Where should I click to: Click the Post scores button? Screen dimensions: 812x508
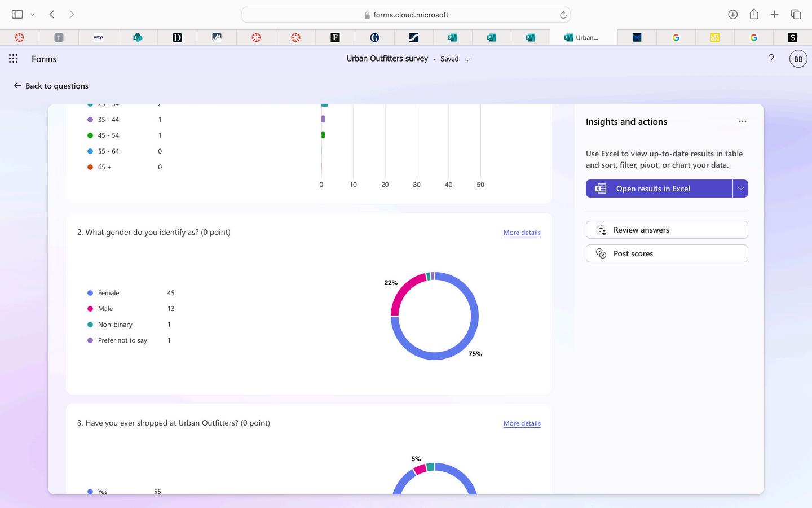(667, 253)
